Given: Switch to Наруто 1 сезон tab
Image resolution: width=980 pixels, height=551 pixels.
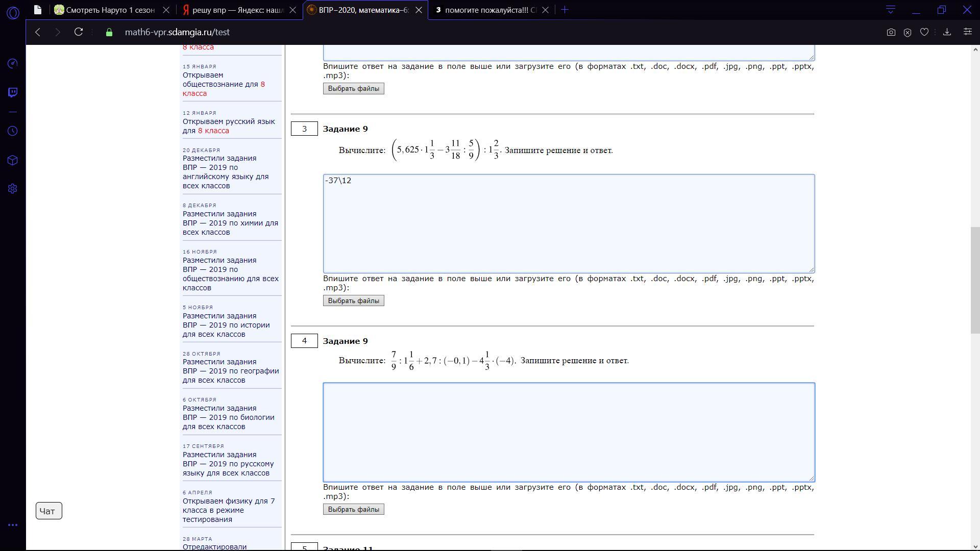Looking at the screenshot, I should 110,10.
